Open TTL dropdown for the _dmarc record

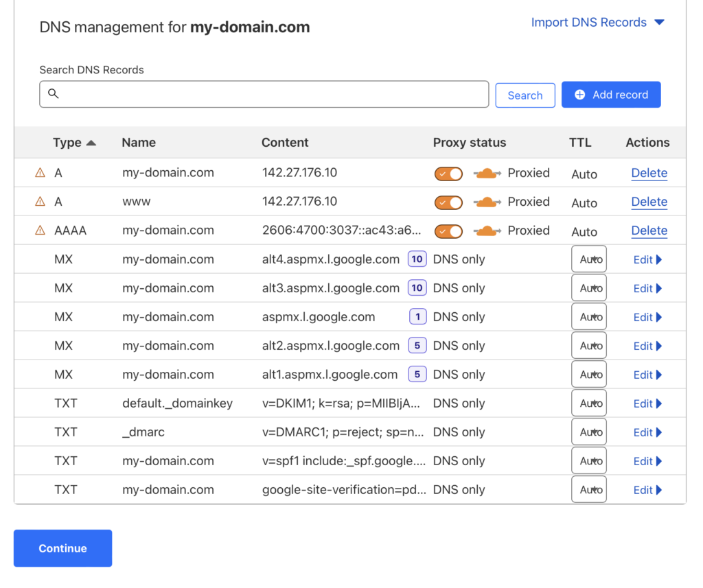pyautogui.click(x=589, y=432)
